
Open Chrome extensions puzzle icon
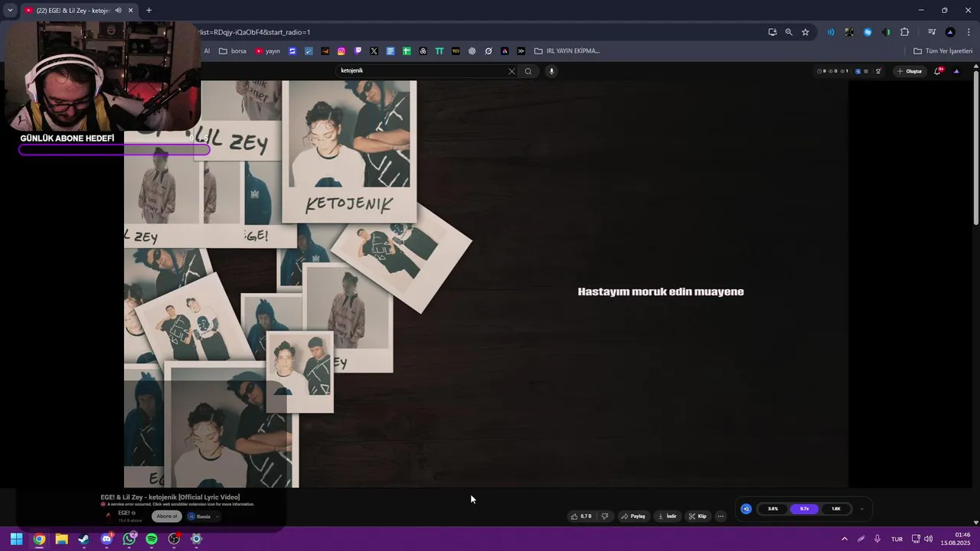[x=904, y=32]
